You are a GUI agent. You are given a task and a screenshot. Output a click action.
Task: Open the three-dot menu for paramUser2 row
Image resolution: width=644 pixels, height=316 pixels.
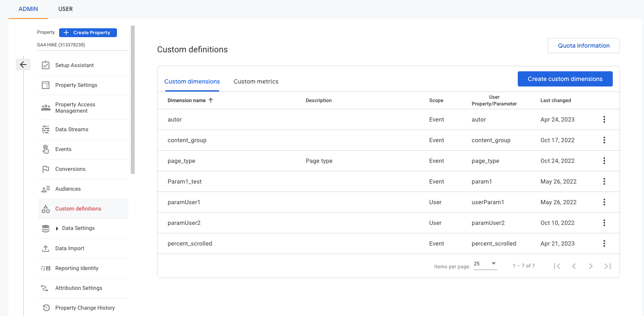pyautogui.click(x=604, y=223)
